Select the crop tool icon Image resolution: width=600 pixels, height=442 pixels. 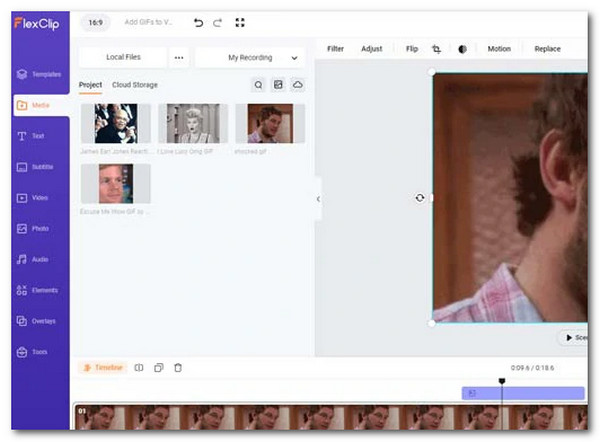436,49
